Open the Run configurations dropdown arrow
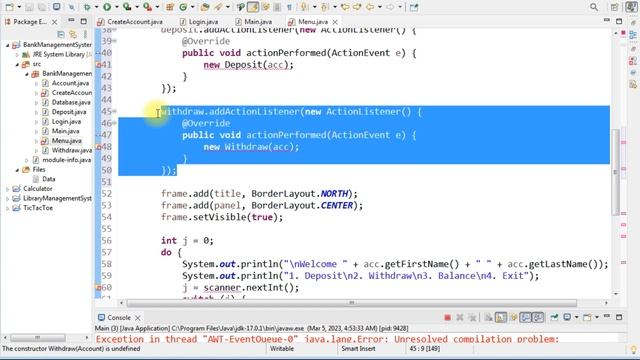This screenshot has height=360, width=640. coord(116,7)
